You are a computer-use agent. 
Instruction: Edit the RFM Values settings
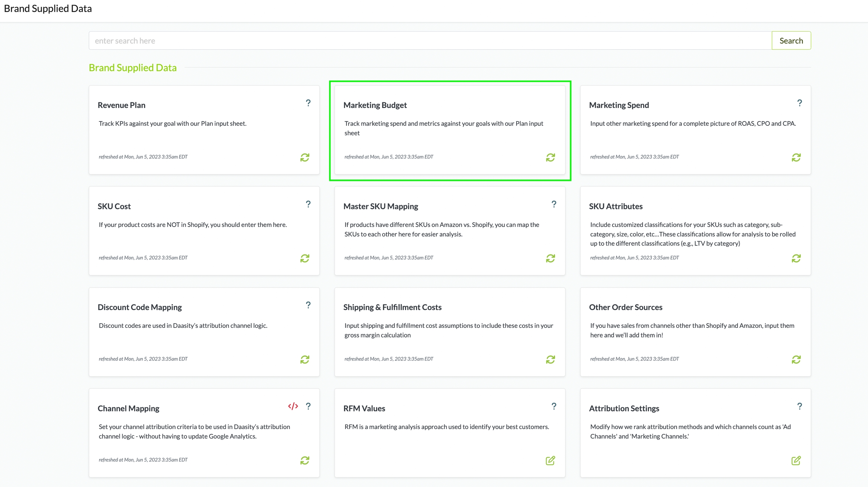(550, 460)
